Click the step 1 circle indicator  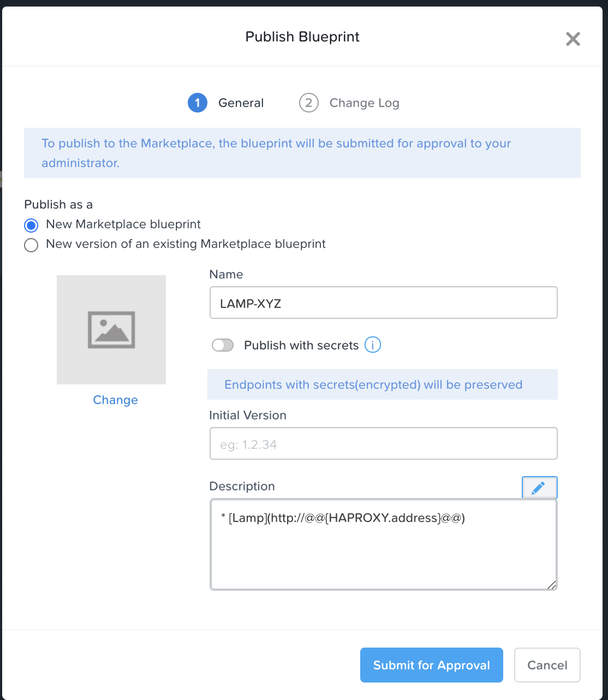(x=198, y=103)
